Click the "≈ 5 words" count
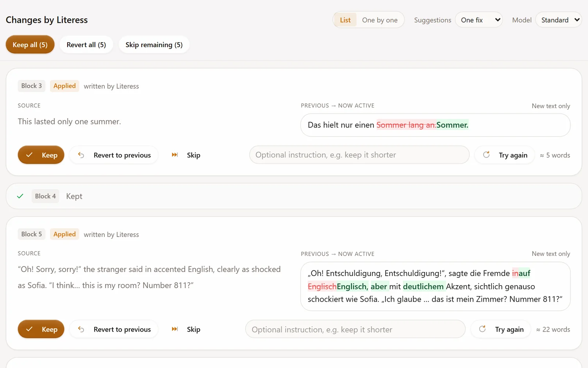The image size is (588, 368). pos(555,155)
